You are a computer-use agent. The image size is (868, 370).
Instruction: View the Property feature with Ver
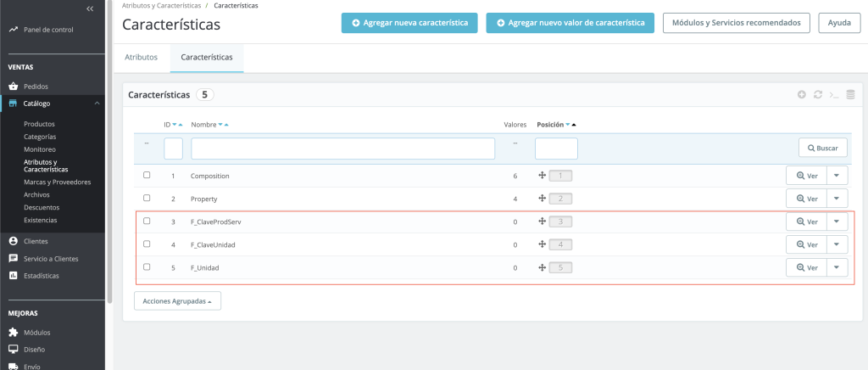click(x=807, y=199)
